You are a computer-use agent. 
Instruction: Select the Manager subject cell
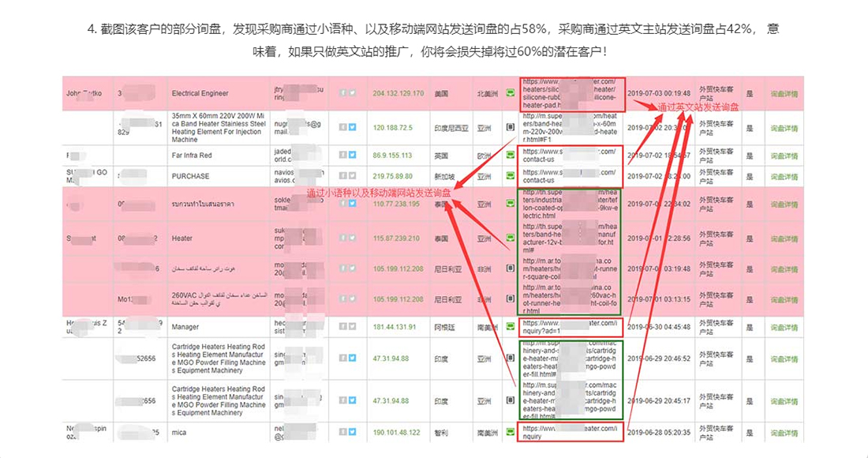(x=185, y=325)
